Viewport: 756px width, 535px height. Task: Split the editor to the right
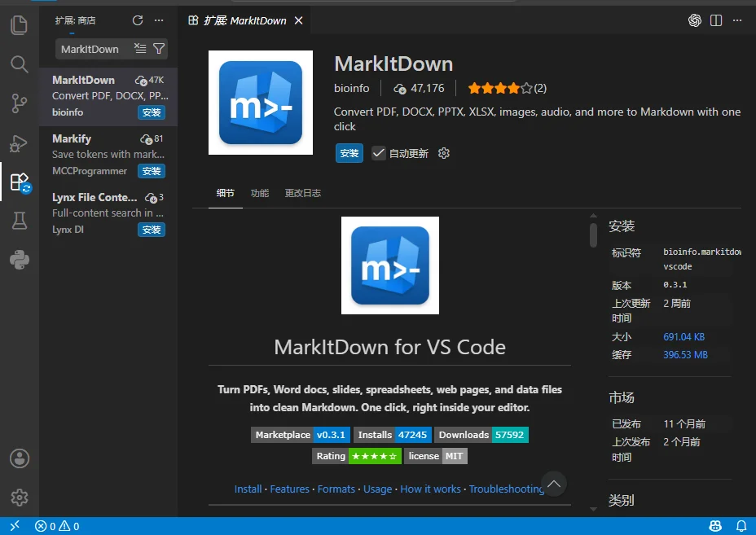[716, 20]
